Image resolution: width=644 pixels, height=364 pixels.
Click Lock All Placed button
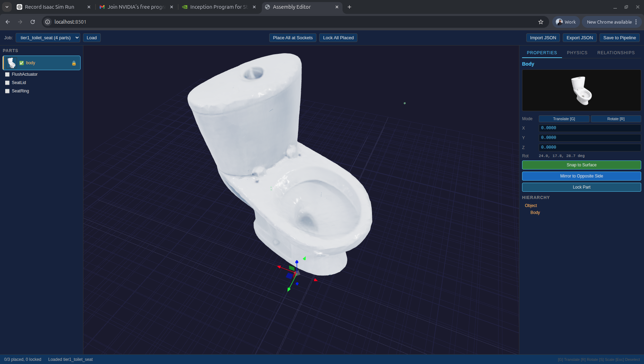coord(338,38)
